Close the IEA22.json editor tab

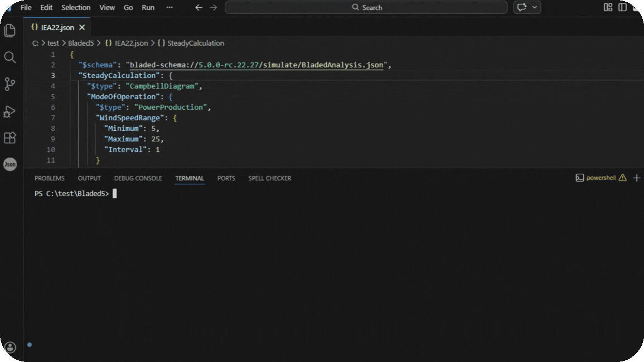[82, 27]
